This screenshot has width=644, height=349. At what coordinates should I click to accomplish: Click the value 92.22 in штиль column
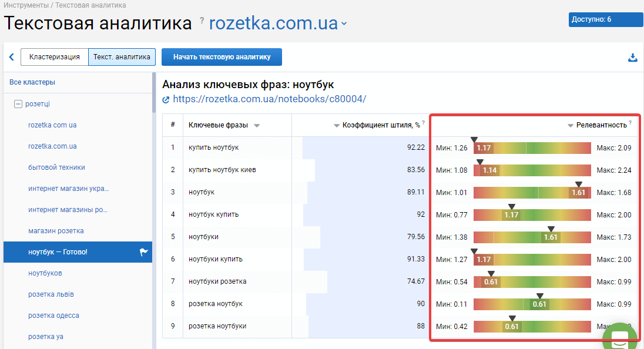(x=415, y=147)
